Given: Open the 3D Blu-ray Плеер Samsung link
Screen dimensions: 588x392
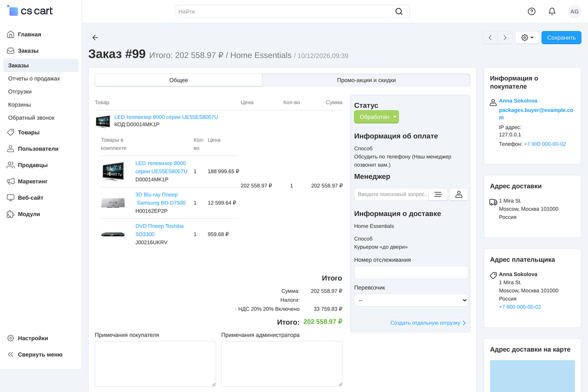Looking at the screenshot, I should click(160, 199).
